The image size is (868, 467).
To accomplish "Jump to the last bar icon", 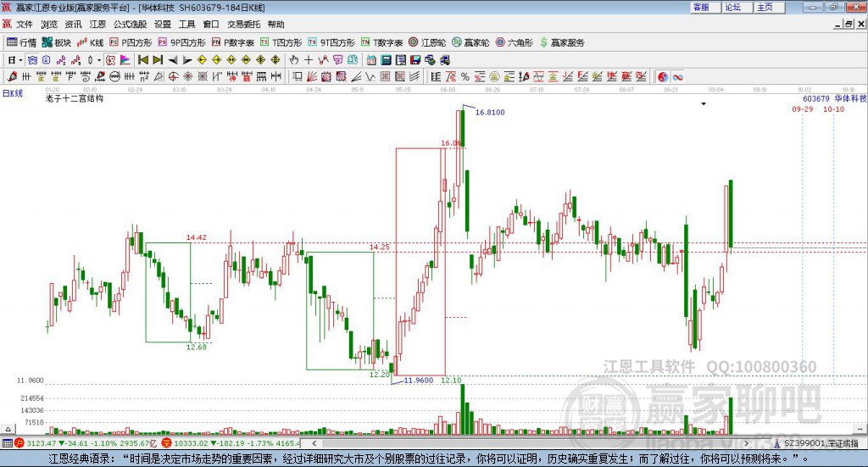I will [159, 60].
